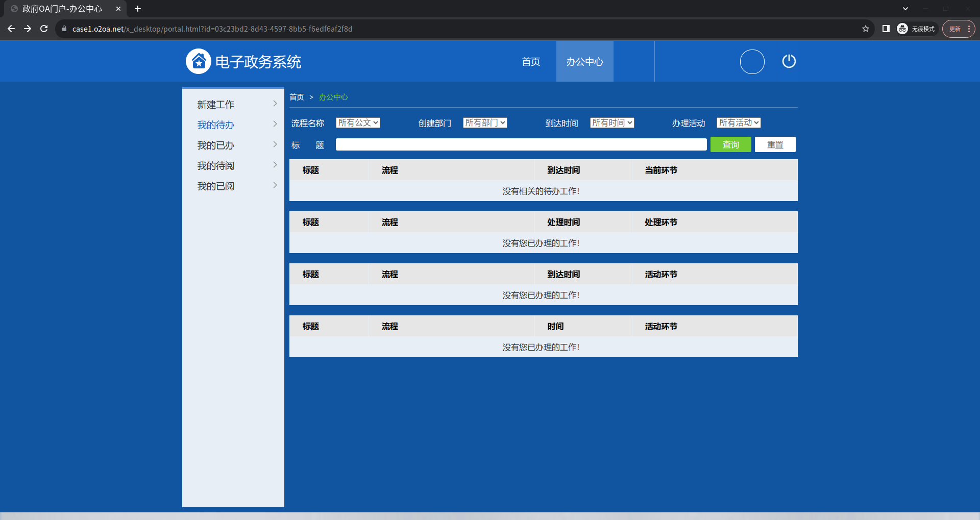Open the 所有时间 arrival time dropdown

coord(612,123)
